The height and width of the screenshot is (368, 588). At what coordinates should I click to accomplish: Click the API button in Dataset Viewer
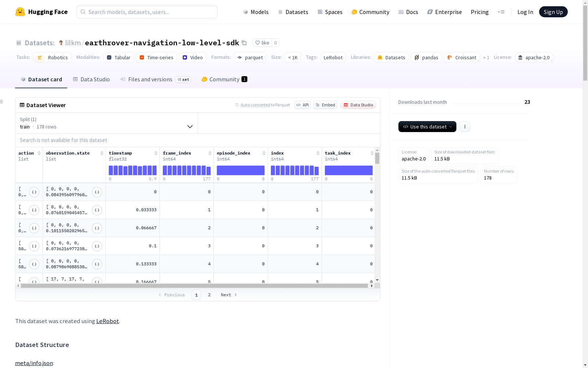point(302,105)
